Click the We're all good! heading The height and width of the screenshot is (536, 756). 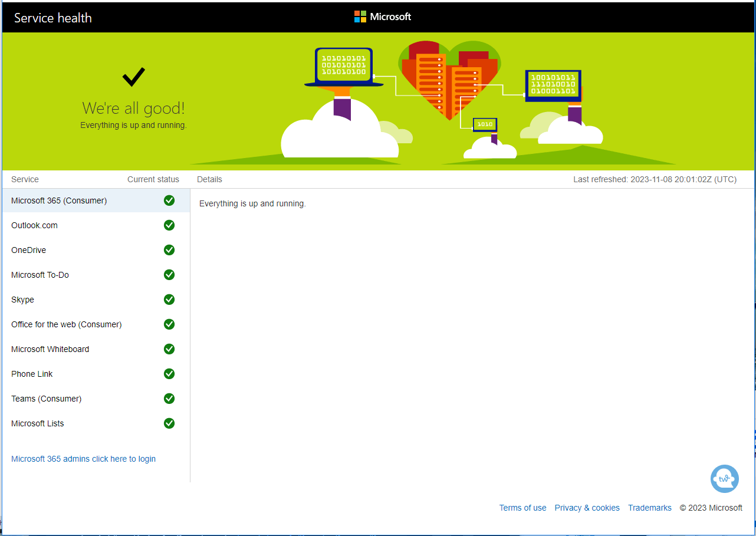coord(133,108)
